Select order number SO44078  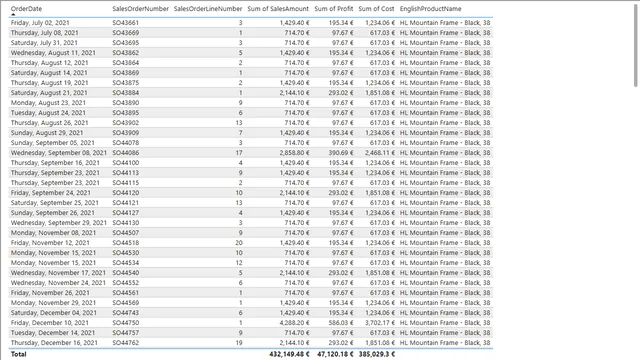[x=126, y=143]
